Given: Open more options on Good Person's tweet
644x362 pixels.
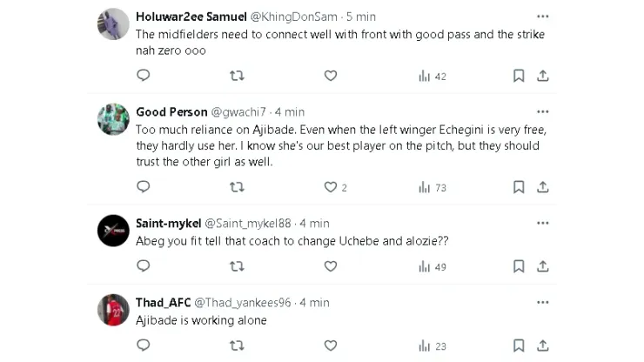Looking at the screenshot, I should tap(543, 111).
